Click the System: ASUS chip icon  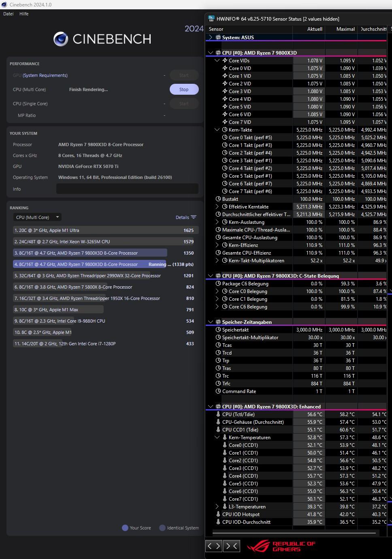click(218, 37)
